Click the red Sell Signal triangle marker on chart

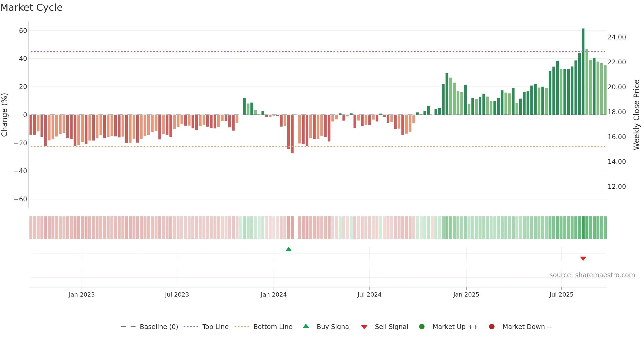(x=583, y=258)
